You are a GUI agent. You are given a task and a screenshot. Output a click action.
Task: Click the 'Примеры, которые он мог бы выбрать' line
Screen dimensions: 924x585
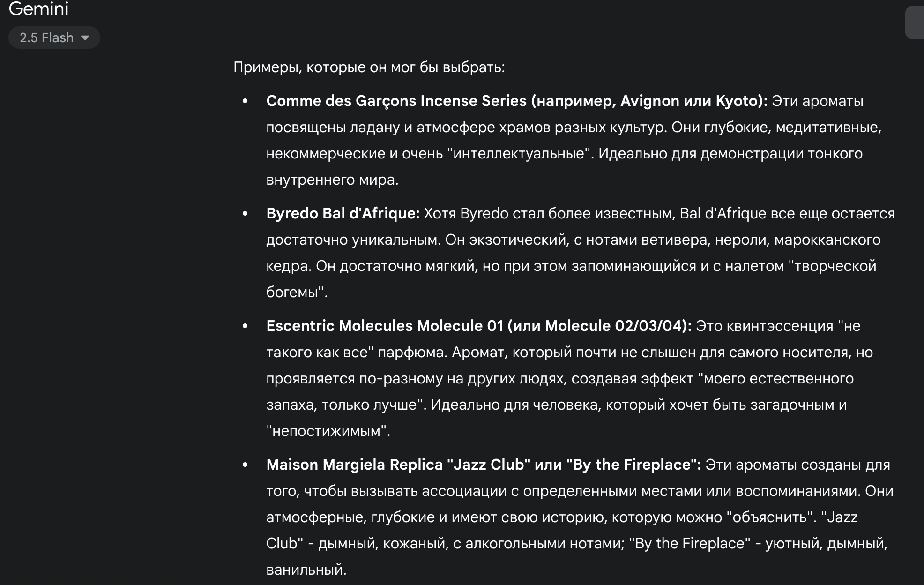click(x=369, y=67)
